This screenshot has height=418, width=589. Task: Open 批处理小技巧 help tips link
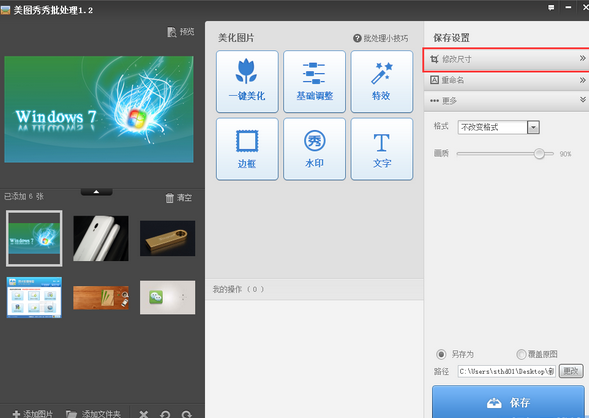[381, 38]
